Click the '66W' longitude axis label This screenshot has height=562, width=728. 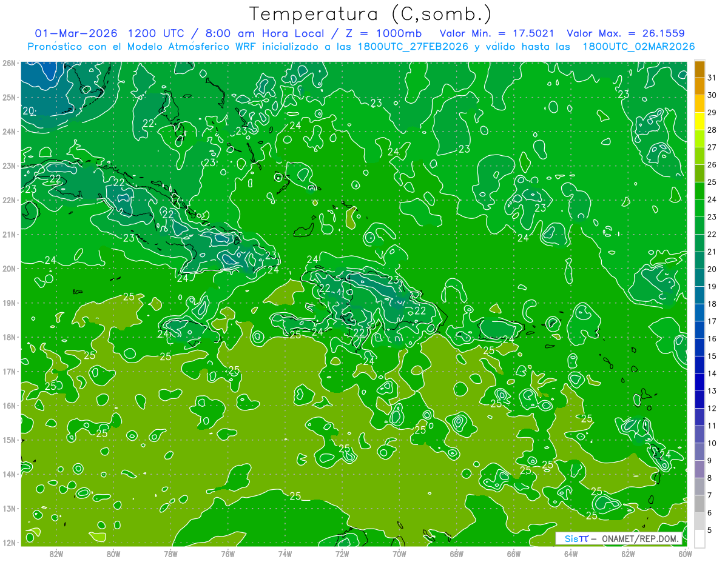[513, 554]
